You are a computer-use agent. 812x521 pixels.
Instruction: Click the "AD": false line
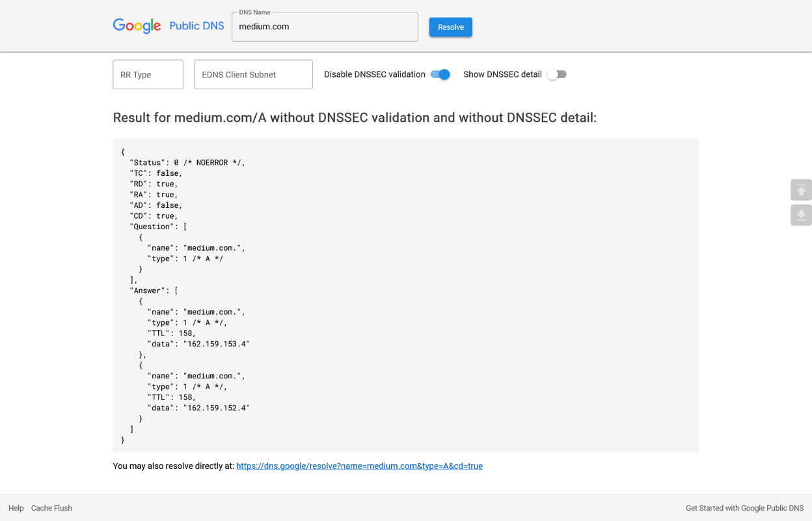[x=156, y=205]
